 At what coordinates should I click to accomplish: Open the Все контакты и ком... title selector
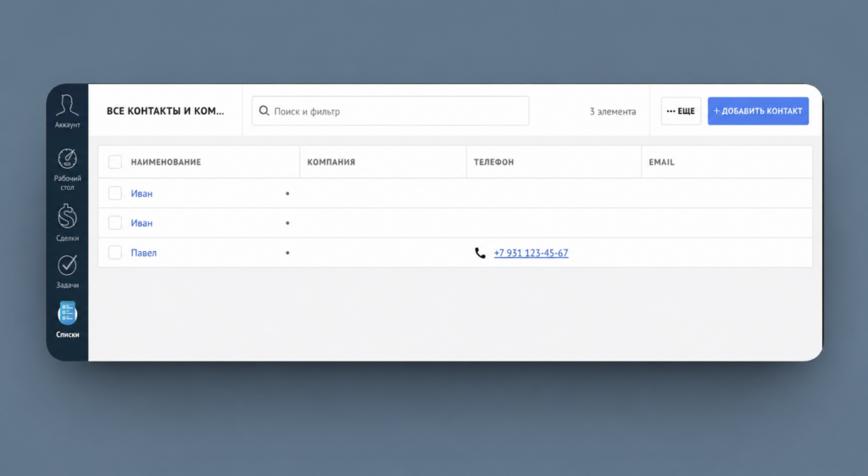point(165,111)
